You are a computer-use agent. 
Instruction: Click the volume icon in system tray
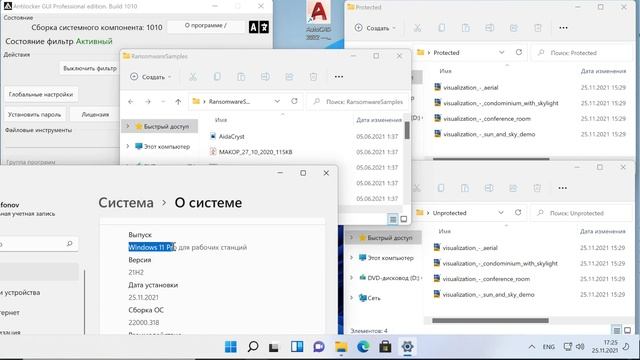coord(580,347)
